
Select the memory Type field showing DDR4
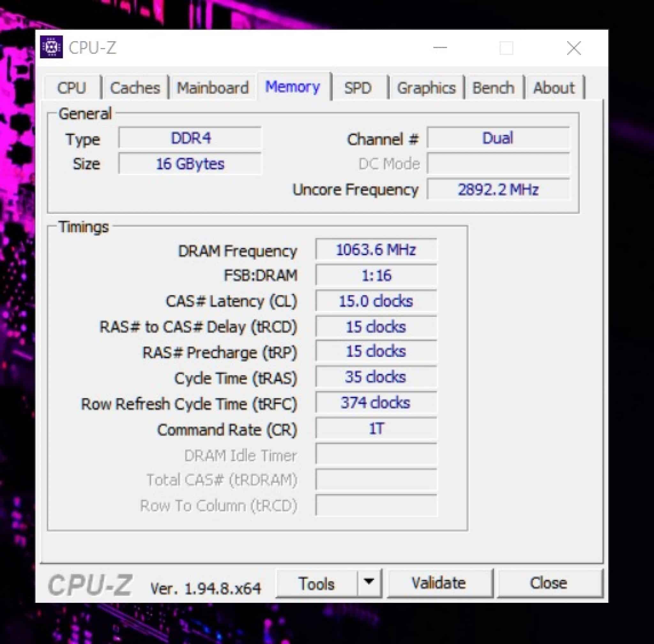click(x=190, y=138)
